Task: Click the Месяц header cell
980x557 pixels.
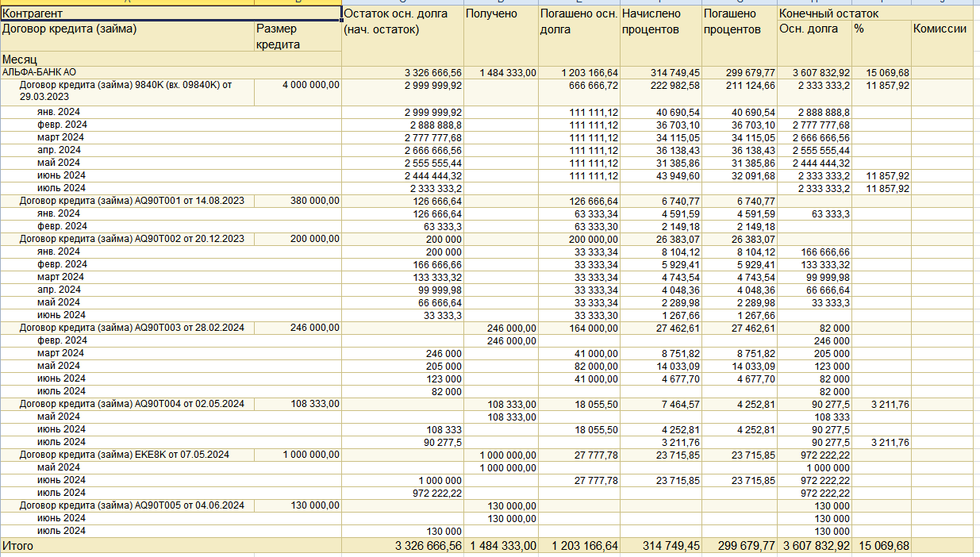Action: click(x=20, y=60)
